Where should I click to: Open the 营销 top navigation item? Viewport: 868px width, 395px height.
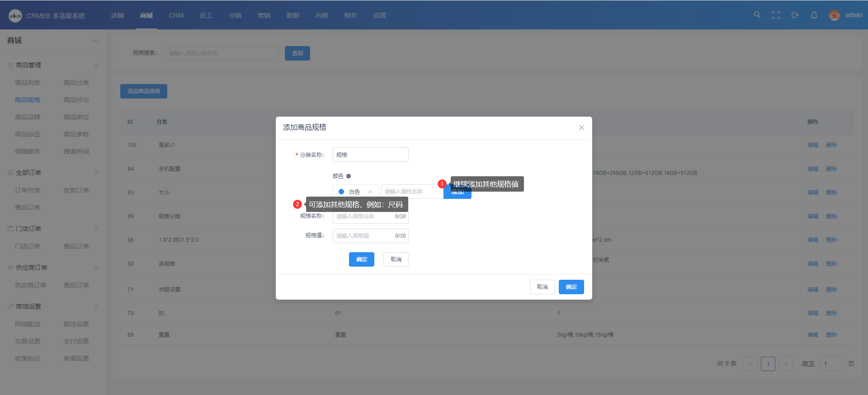[264, 15]
